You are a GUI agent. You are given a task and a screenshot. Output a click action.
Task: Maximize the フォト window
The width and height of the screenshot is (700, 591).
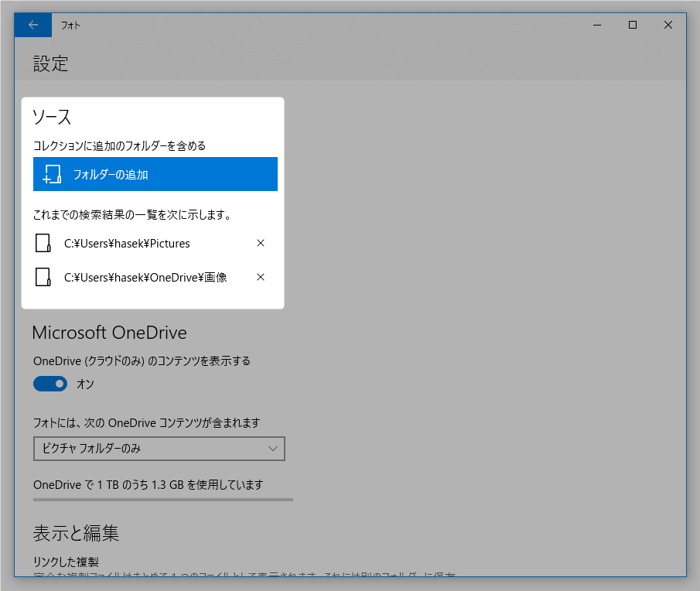pyautogui.click(x=633, y=25)
